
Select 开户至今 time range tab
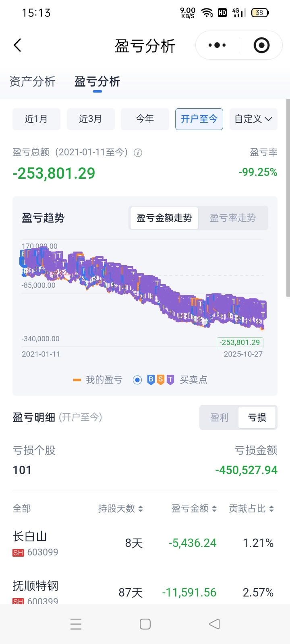click(x=199, y=119)
